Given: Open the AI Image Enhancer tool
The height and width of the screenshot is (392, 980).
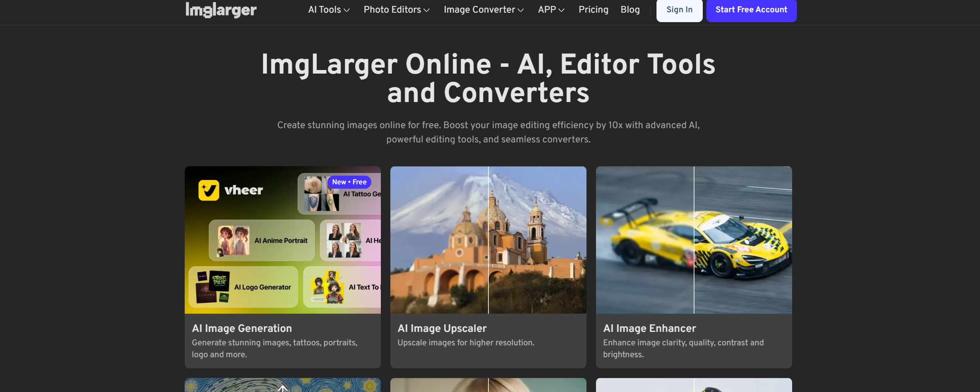Looking at the screenshot, I should click(x=649, y=328).
